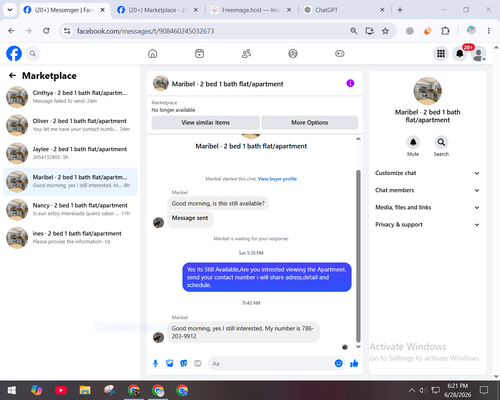Show hidden system tray icons chevron

tap(412, 390)
